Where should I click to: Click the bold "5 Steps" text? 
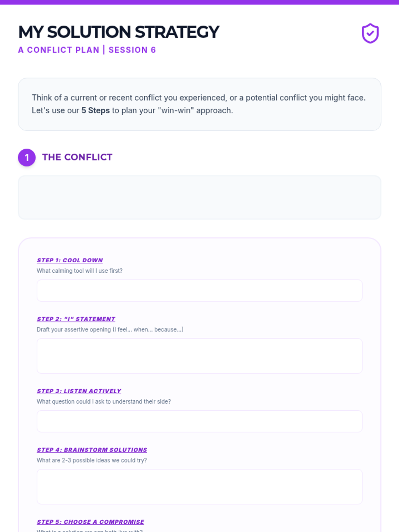(x=95, y=110)
